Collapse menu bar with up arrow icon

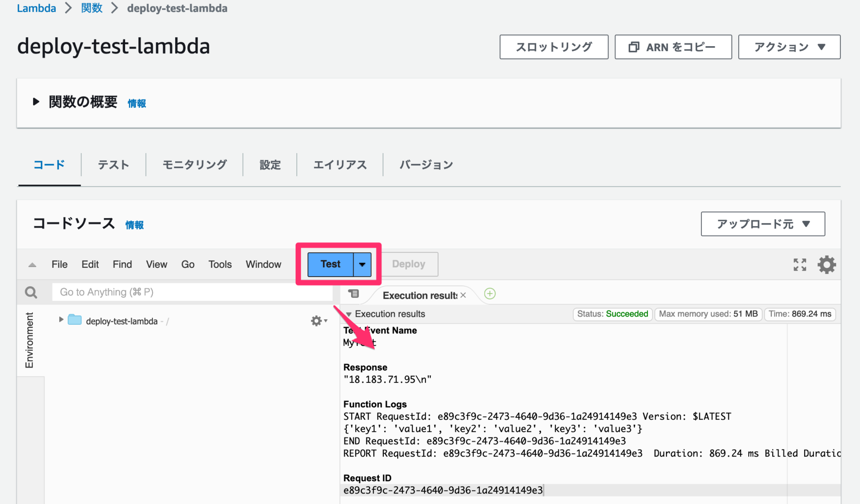click(x=32, y=265)
